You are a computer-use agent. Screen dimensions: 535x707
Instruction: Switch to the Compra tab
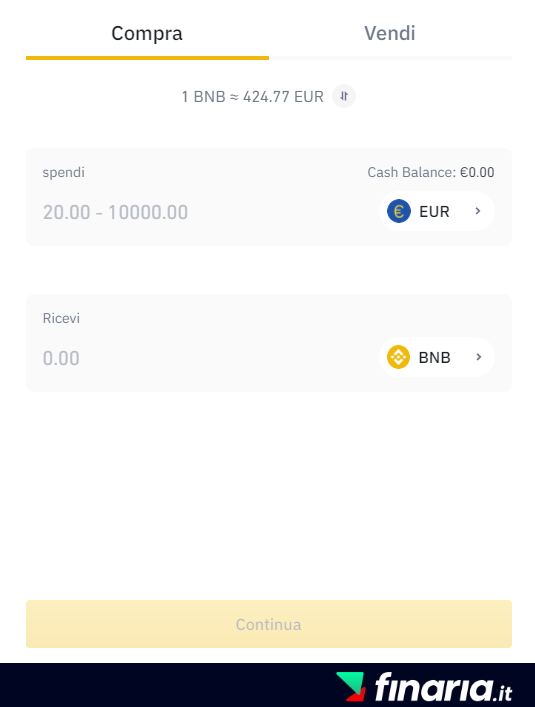pyautogui.click(x=147, y=33)
